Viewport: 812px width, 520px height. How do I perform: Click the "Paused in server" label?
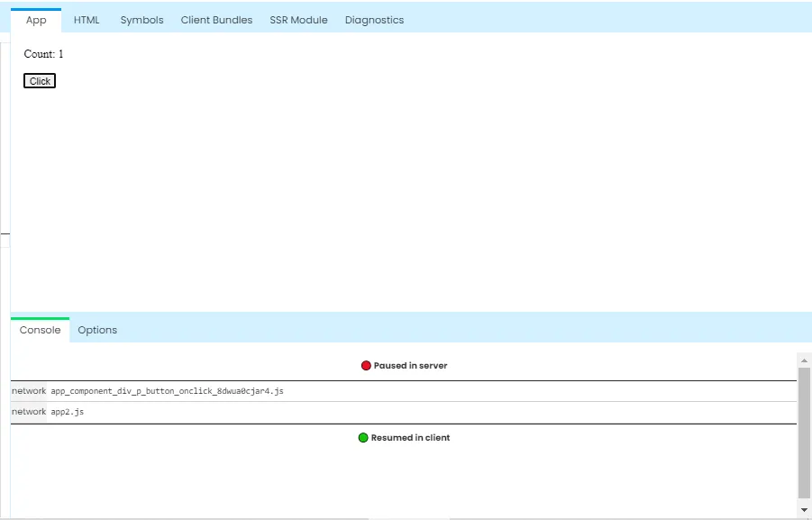coord(410,366)
